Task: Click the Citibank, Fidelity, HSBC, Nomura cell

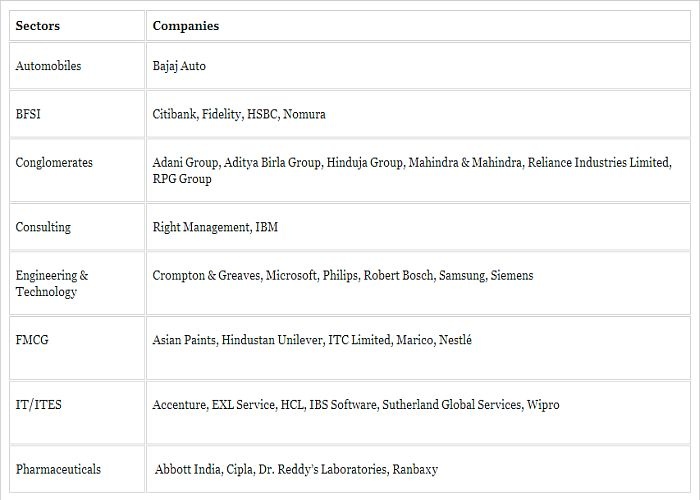Action: tap(418, 114)
